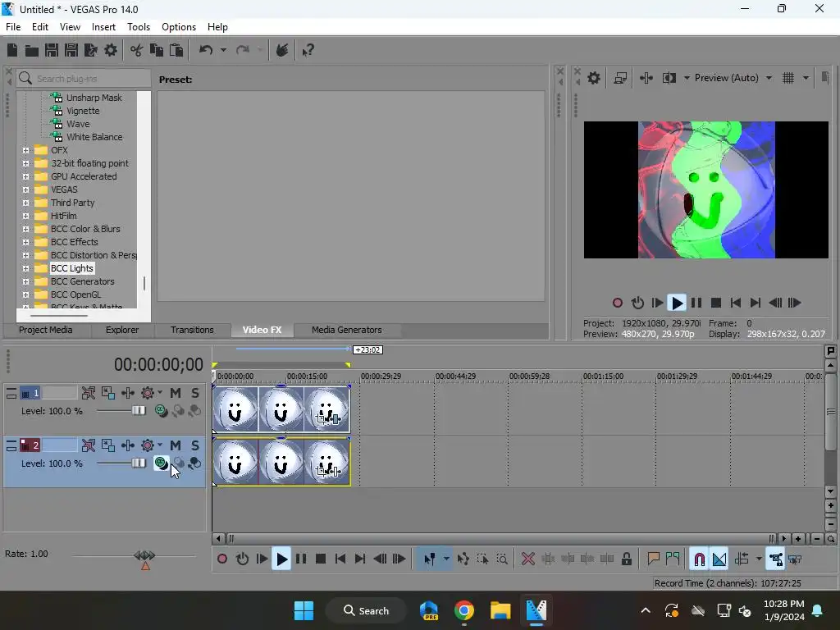Click the What's This help icon
The image size is (840, 630).
pos(308,50)
